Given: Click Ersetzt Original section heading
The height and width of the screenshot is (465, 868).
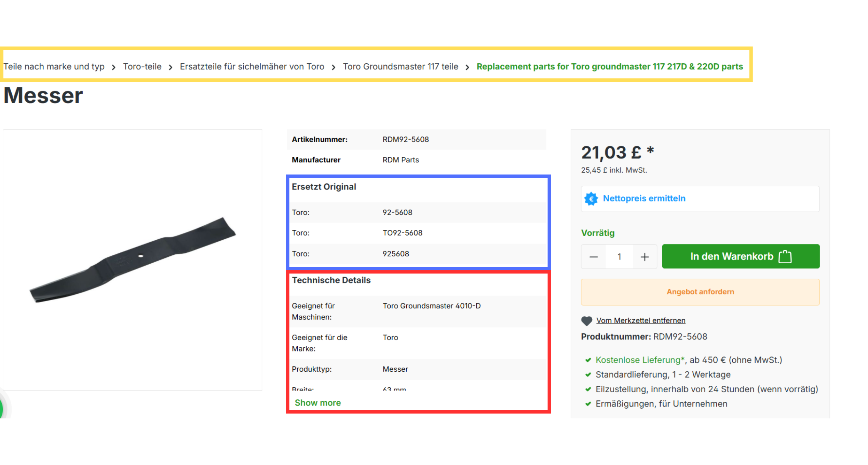Looking at the screenshot, I should (x=324, y=187).
